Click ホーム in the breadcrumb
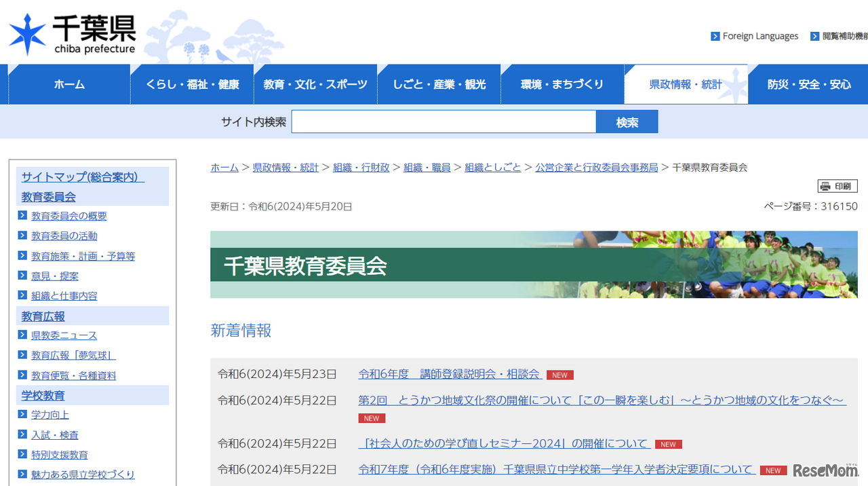 pyautogui.click(x=224, y=167)
